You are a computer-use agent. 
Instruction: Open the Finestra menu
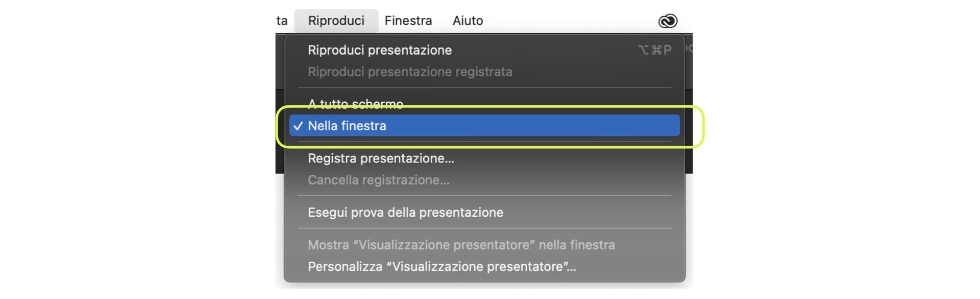click(408, 21)
